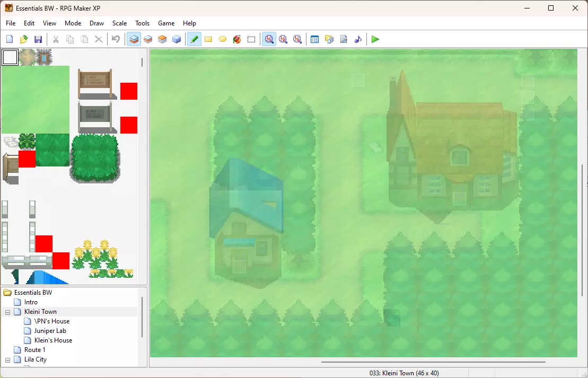The image size is (588, 378).
Task: Open the Tools menu
Action: 142,23
